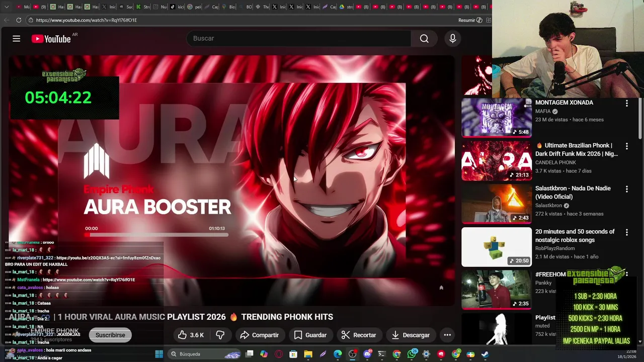Open options for Ultimate Brazilian Phonk video

pos(626,146)
